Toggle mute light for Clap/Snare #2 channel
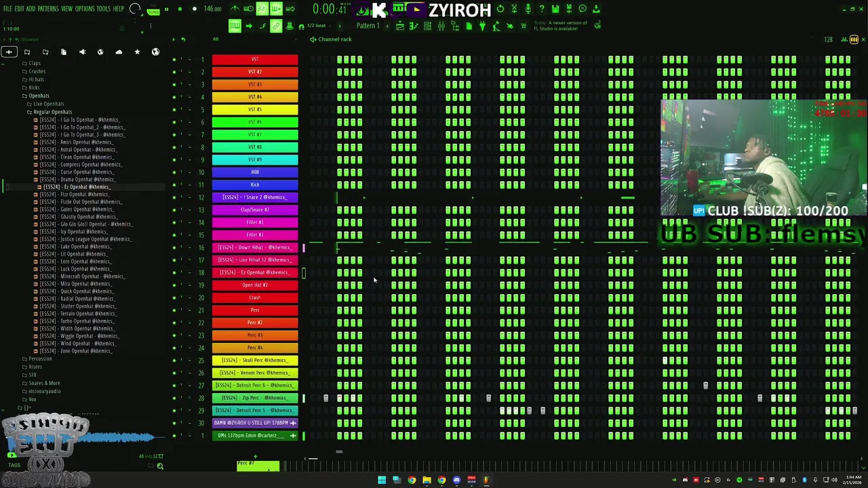This screenshot has width=868, height=488. [x=174, y=209]
